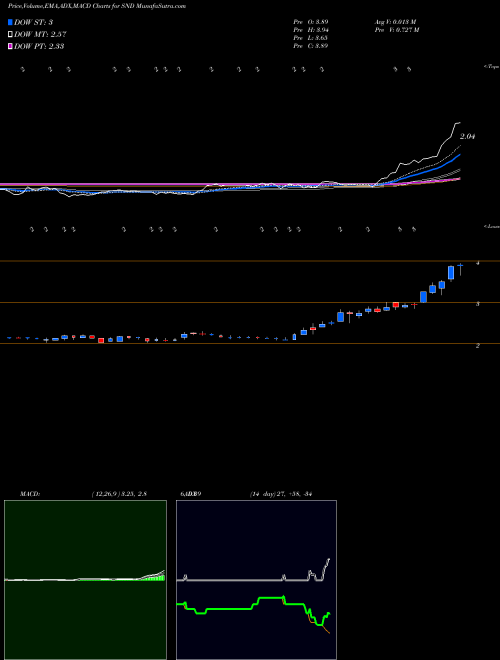Open the green MACD indicator chart
The image size is (500, 660).
click(85, 580)
